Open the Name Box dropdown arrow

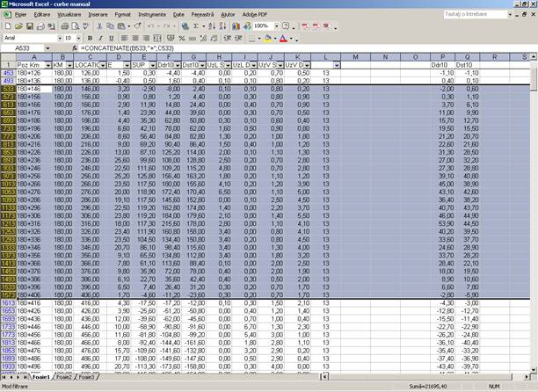coord(49,48)
